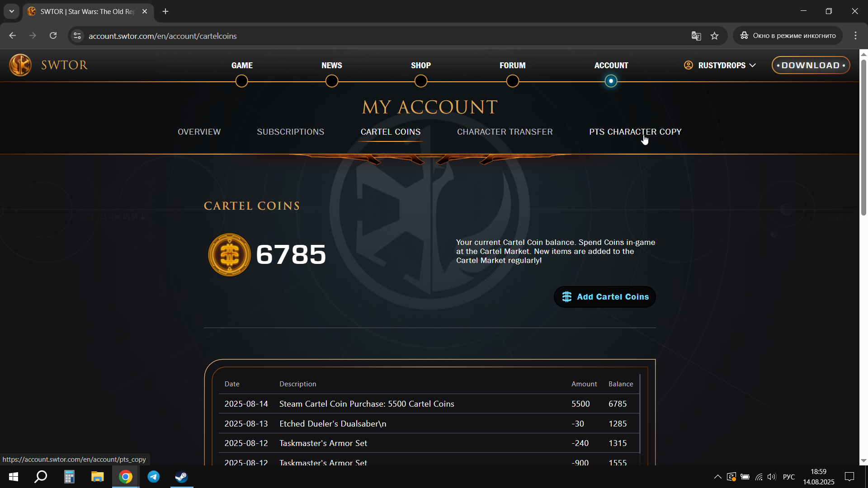Click the Date column header

click(x=232, y=384)
